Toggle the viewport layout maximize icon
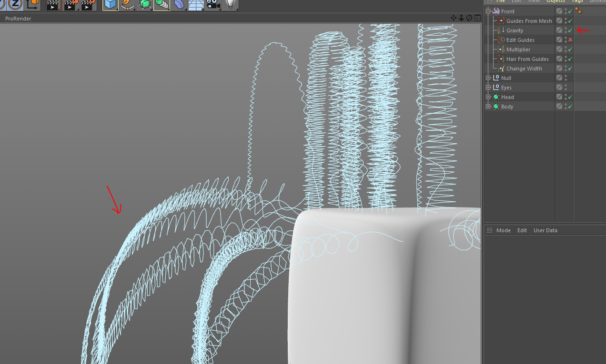 pyautogui.click(x=477, y=18)
